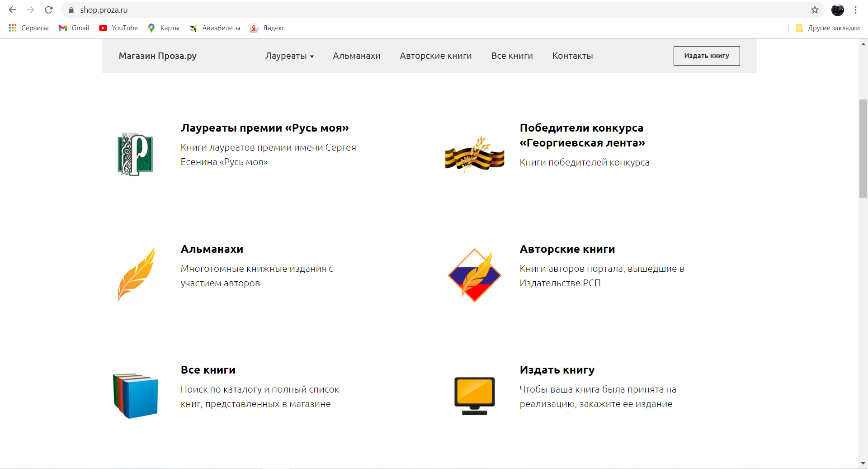Viewport: 868px width, 469px height.
Task: Click text 'Чтобы ваша книга была принята на'
Action: [x=598, y=389]
